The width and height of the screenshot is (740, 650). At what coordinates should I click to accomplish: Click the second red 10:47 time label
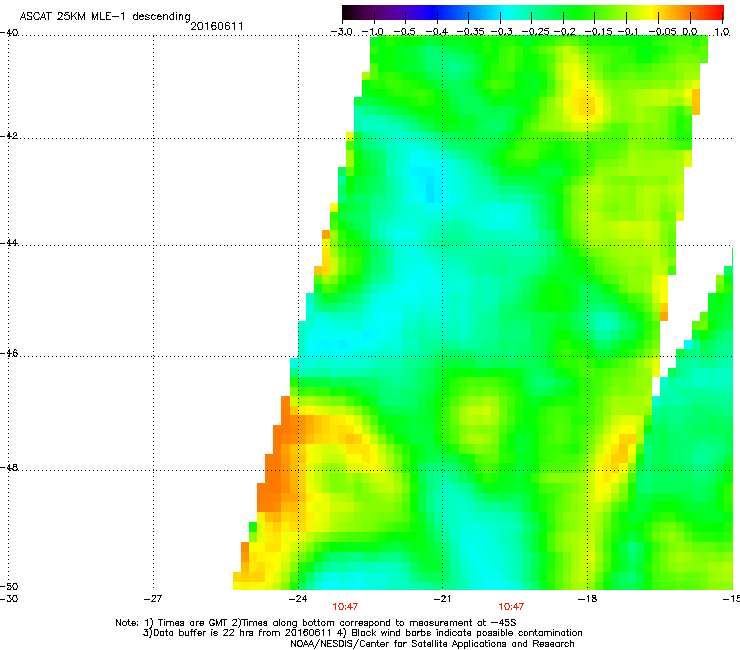[511, 607]
